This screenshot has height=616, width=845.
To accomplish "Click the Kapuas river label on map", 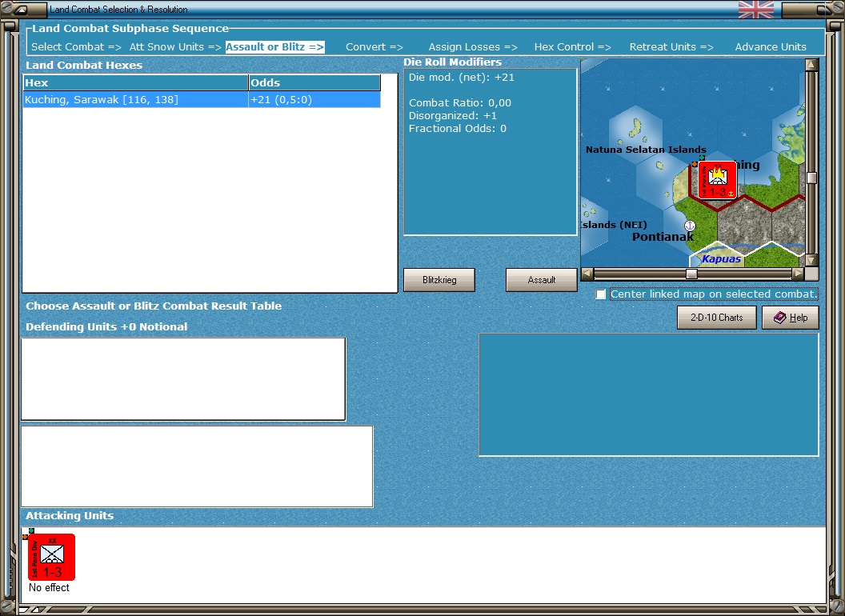I will click(x=721, y=259).
